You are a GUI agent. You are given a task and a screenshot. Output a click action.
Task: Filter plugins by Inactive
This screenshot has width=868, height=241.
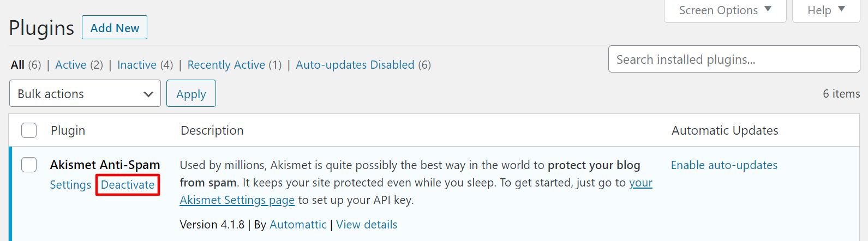137,65
